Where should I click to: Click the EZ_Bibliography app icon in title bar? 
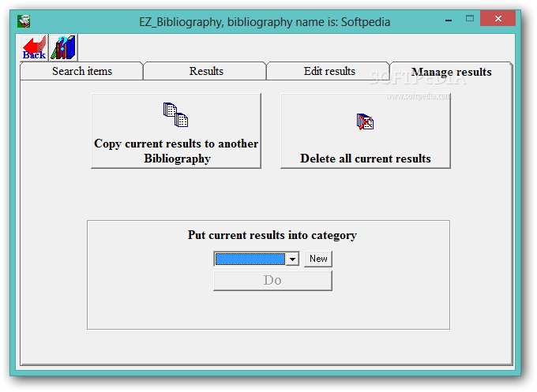(24, 21)
